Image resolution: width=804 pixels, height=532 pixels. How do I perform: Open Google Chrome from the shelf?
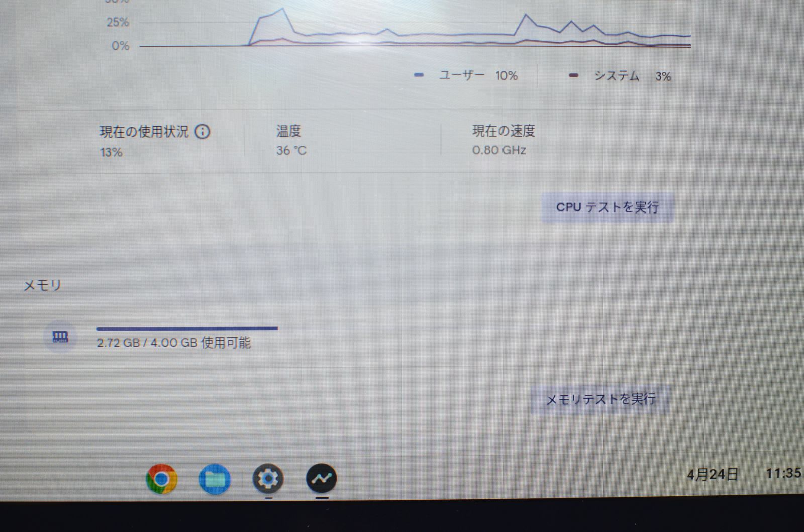click(x=162, y=479)
